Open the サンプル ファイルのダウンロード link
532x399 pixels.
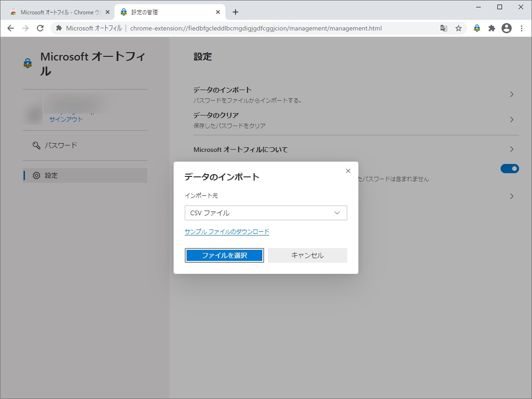coord(226,231)
